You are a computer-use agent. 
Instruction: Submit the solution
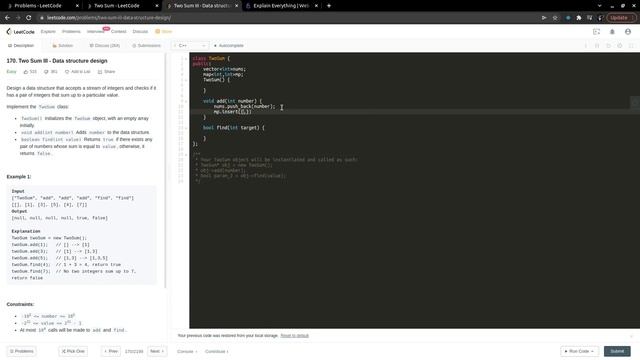click(x=617, y=351)
